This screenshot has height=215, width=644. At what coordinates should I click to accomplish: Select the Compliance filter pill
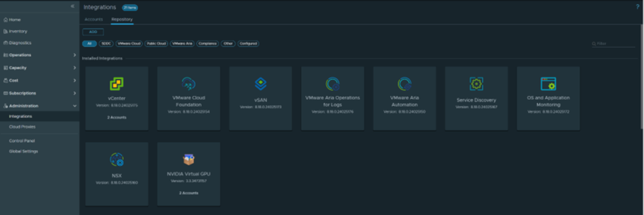coord(208,44)
